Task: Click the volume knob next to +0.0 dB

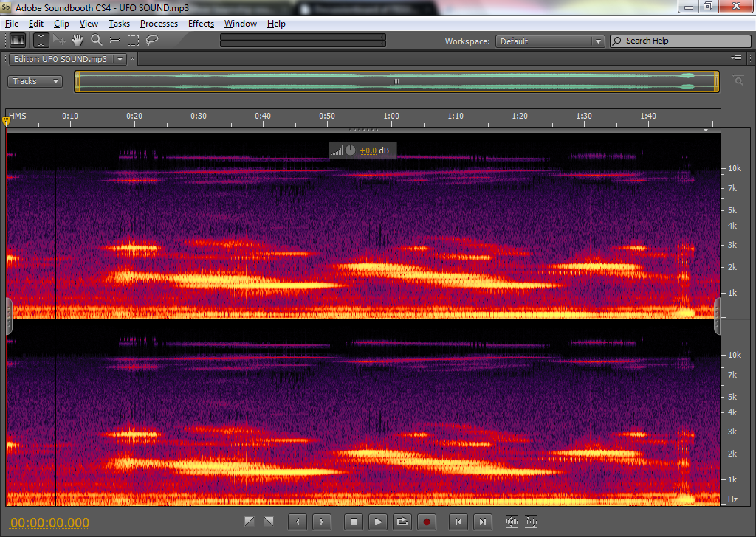Action: (x=350, y=150)
